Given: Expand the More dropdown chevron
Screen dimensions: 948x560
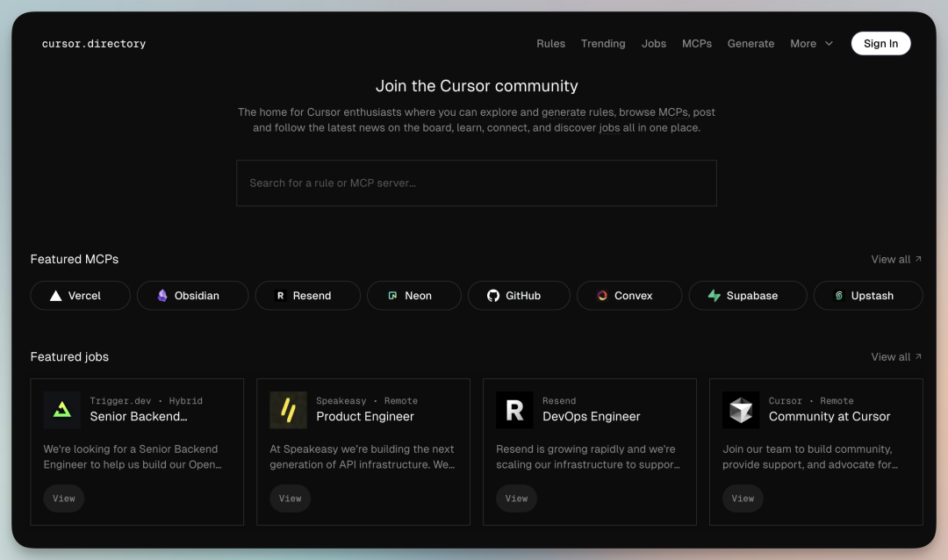Looking at the screenshot, I should [829, 44].
